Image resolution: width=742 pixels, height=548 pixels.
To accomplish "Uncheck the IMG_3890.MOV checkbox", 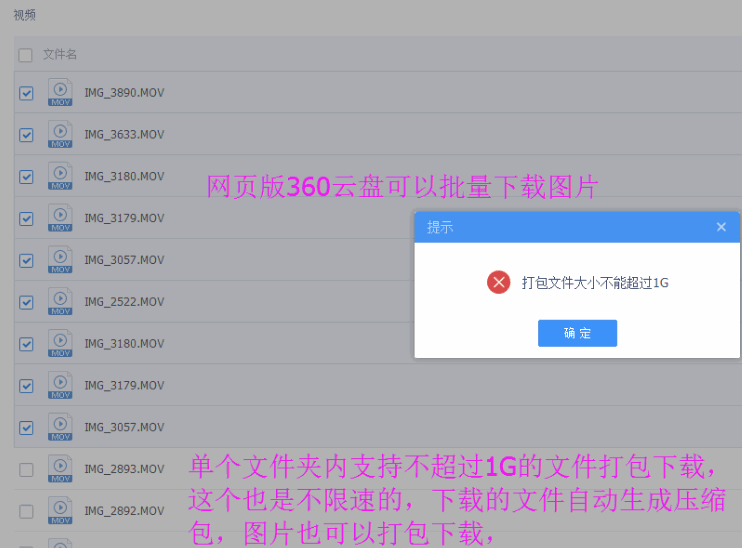I will 26,93.
